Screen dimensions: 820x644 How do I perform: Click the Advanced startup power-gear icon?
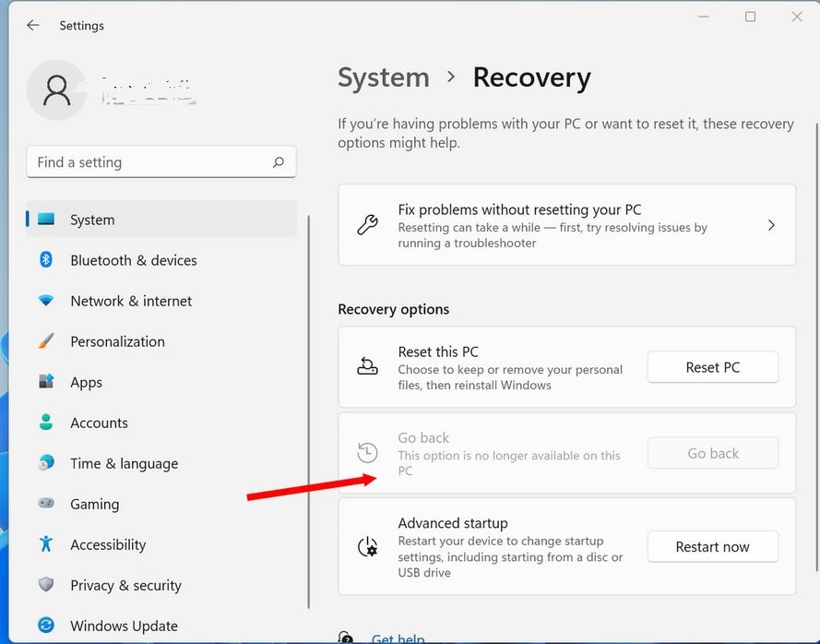(x=368, y=547)
